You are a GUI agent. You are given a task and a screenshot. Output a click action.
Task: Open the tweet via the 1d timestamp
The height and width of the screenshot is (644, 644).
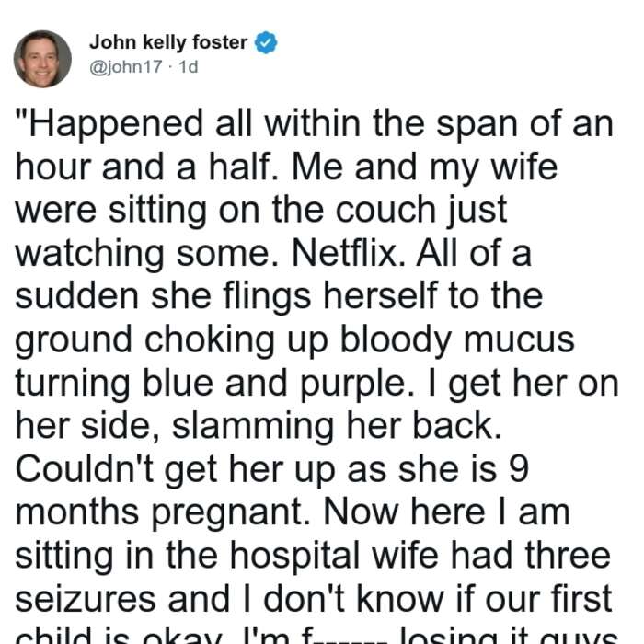[189, 66]
